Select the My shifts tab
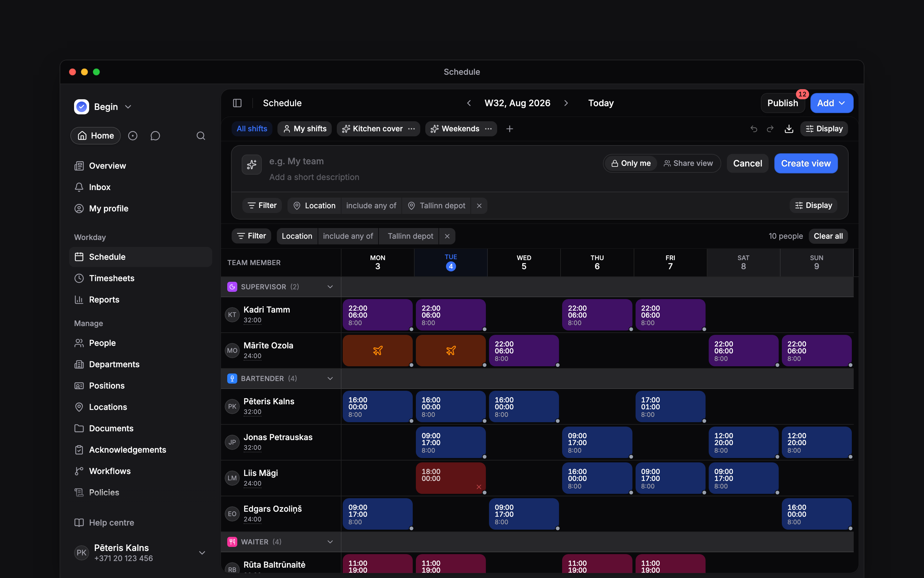Image resolution: width=924 pixels, height=578 pixels. point(305,129)
